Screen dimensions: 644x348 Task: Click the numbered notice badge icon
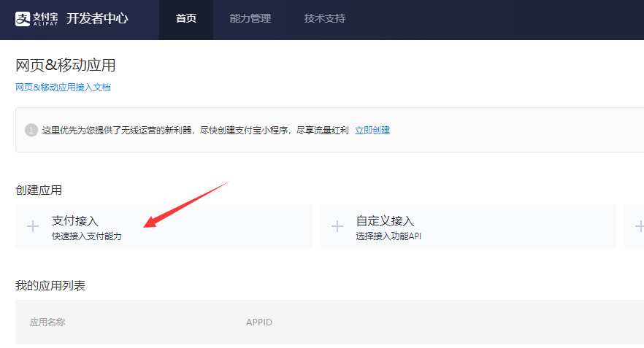[31, 131]
